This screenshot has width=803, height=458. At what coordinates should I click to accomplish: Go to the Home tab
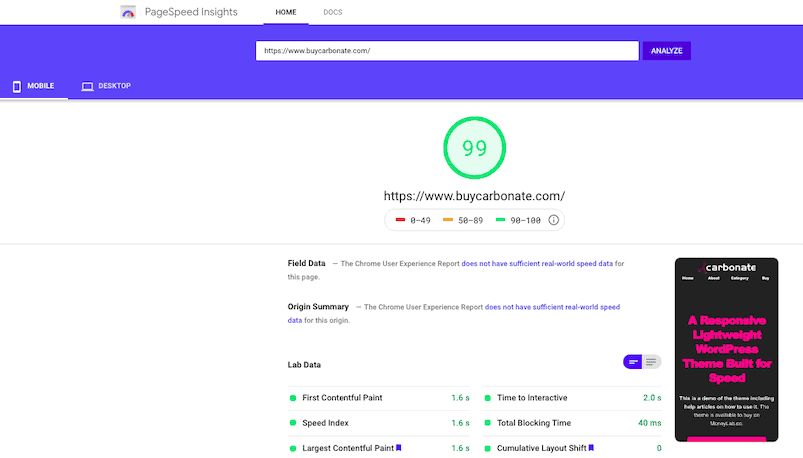pos(286,13)
